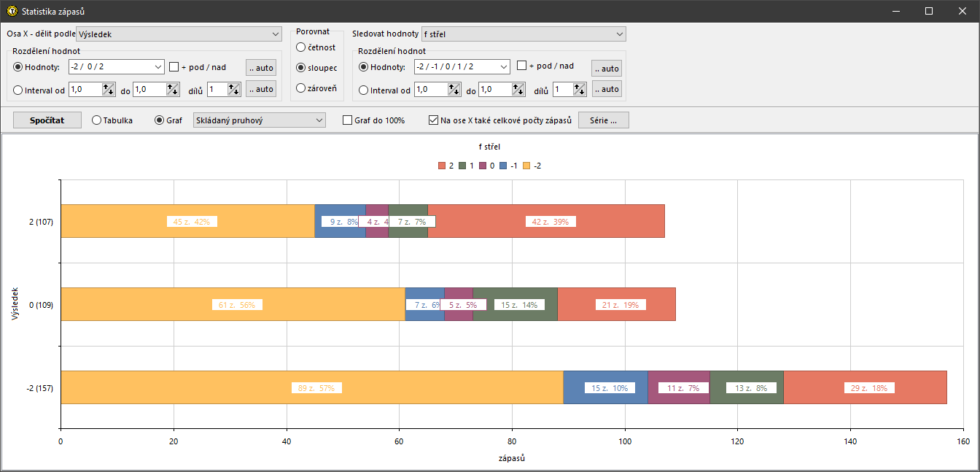The height and width of the screenshot is (472, 980).
Task: Choose the 'sloupec' compare option
Action: (300, 68)
